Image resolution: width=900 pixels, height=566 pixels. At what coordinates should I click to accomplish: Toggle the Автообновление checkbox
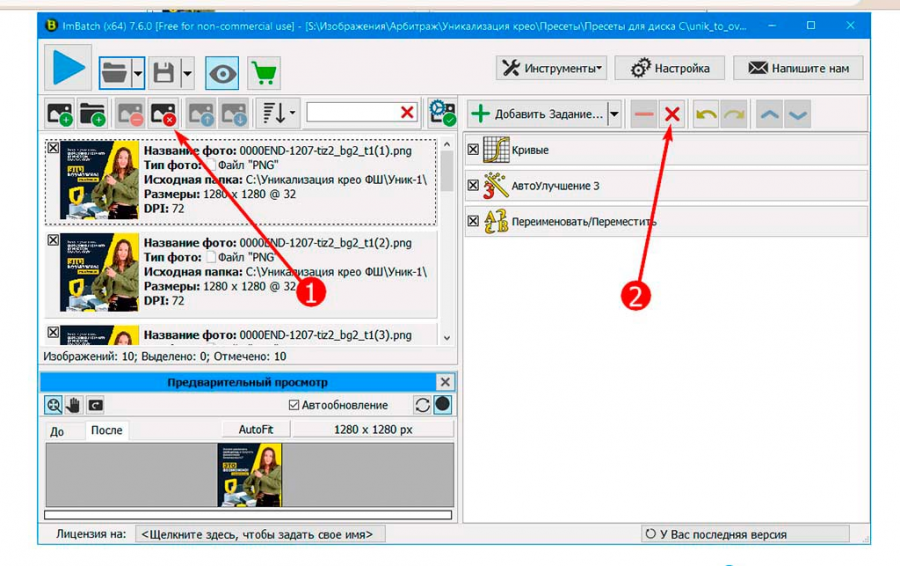pos(294,405)
